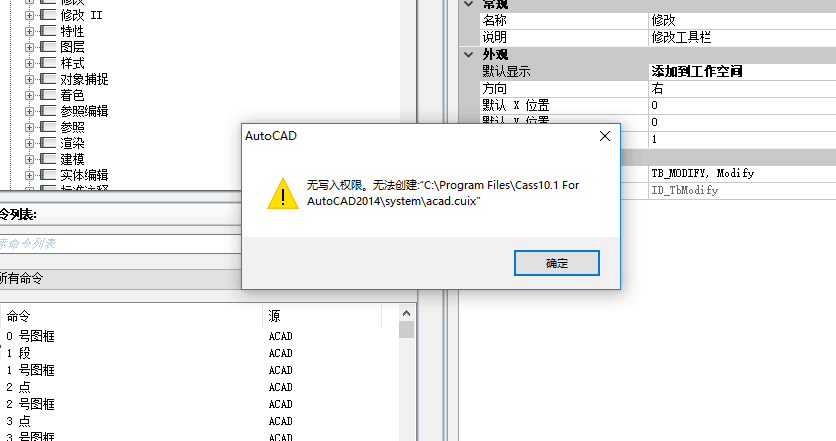Screen dimensions: 836x441
Task: Select the 实体编辑 tree item
Action: point(84,175)
